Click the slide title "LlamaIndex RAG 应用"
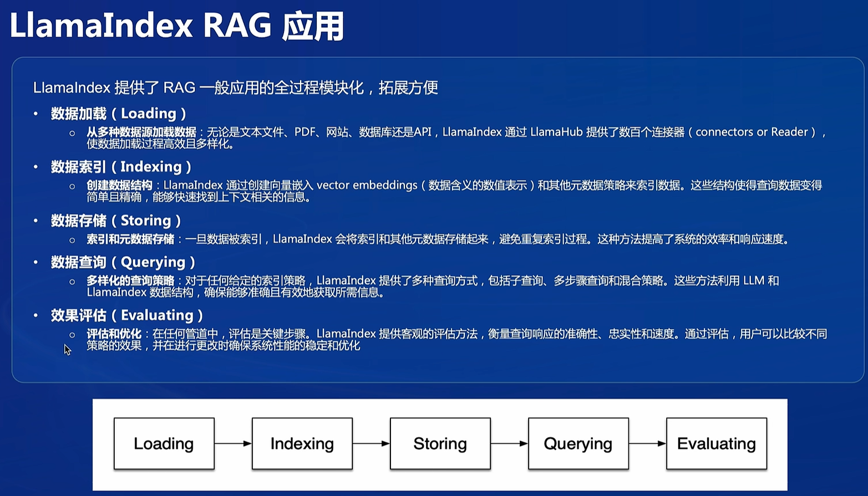Screen dimensions: 868x496 point(177,26)
